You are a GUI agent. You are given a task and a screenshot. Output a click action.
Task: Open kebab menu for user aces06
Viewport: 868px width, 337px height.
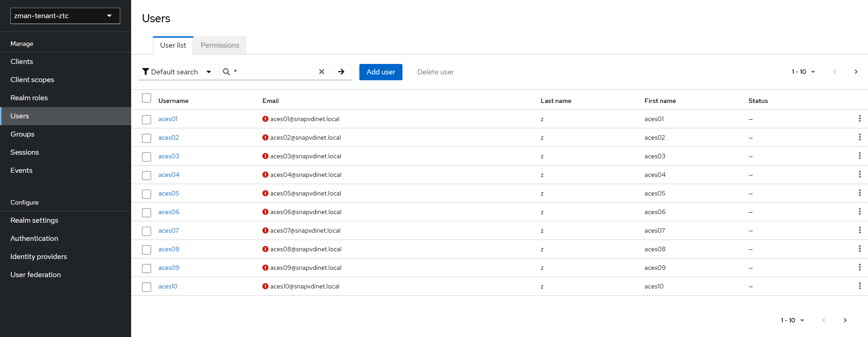tap(859, 211)
